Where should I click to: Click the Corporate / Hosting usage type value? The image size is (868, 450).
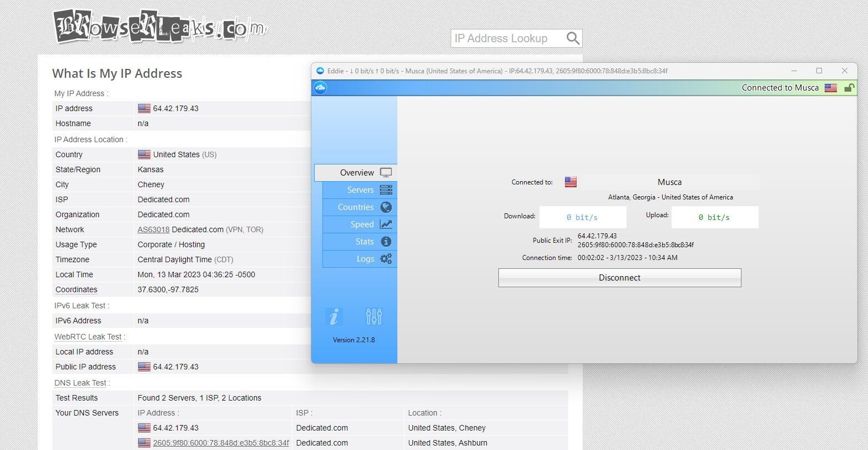171,244
